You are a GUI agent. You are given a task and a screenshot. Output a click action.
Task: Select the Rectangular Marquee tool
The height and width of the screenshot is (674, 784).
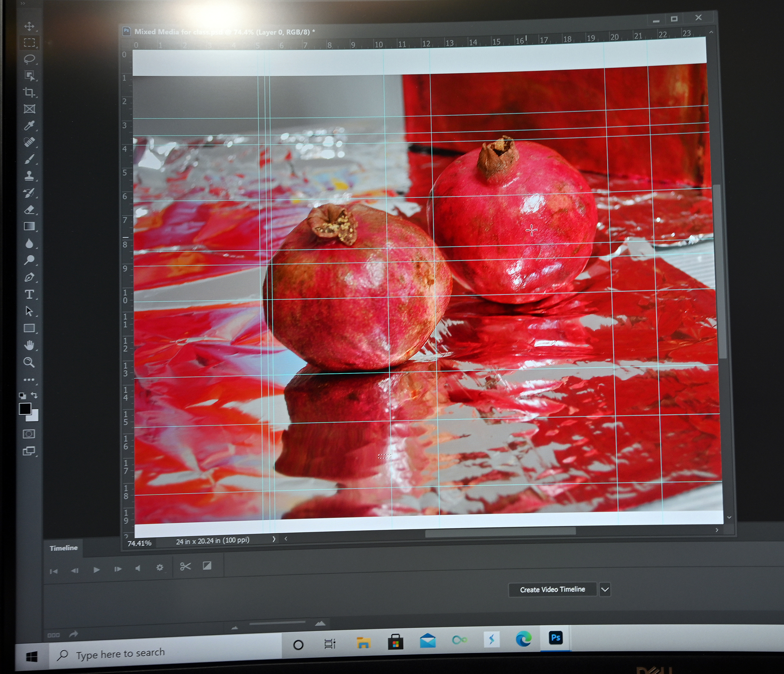pyautogui.click(x=29, y=43)
